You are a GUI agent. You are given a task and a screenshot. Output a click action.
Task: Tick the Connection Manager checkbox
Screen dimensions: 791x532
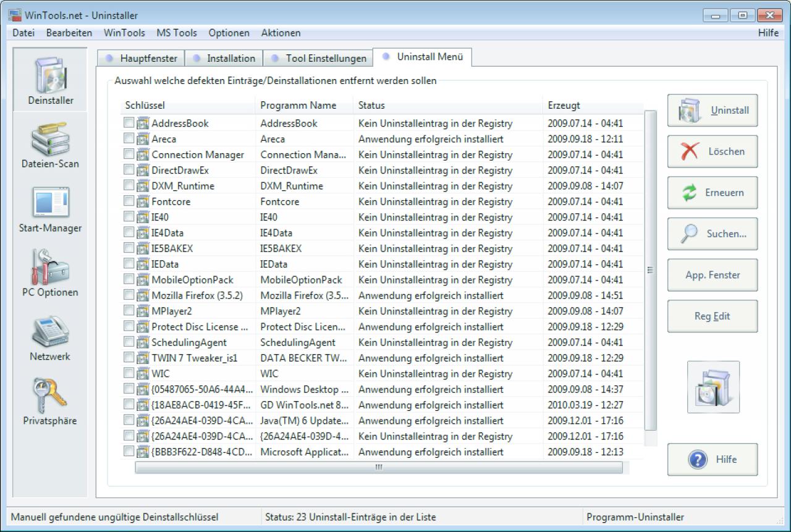pyautogui.click(x=129, y=154)
